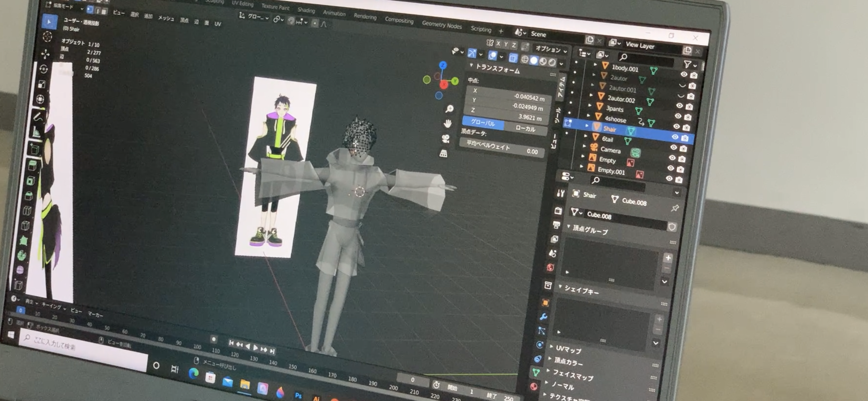This screenshot has width=868, height=401.
Task: Open the Object properties orange square tab
Action: click(545, 303)
